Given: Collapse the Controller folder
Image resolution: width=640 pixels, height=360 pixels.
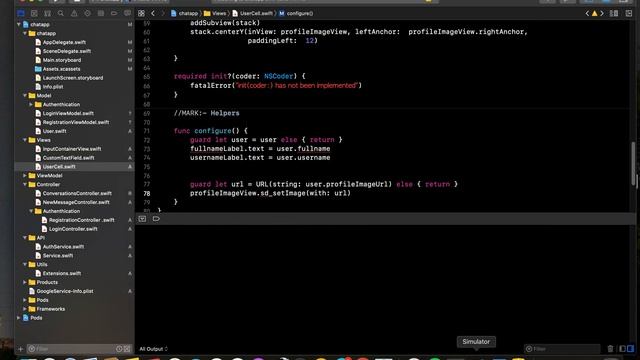Looking at the screenshot, I should [x=25, y=184].
